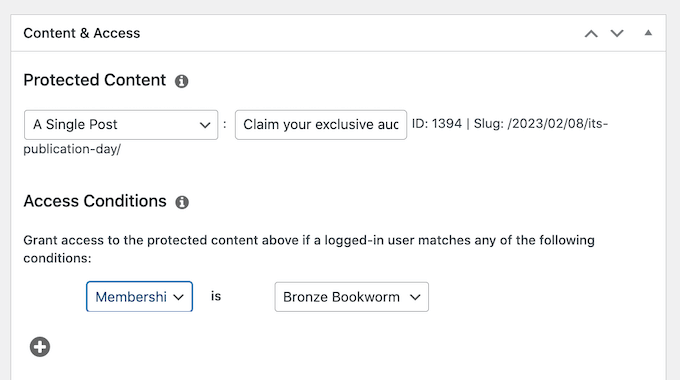Open the Bronze Bookworm dropdown

pos(352,297)
